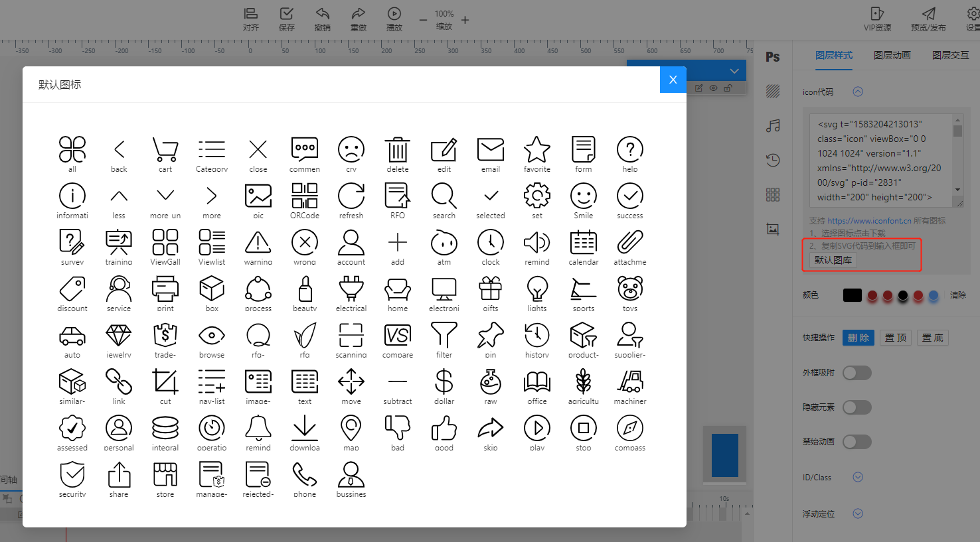Open the music note sidebar panel
Viewport: 980px width, 542px height.
click(x=773, y=125)
